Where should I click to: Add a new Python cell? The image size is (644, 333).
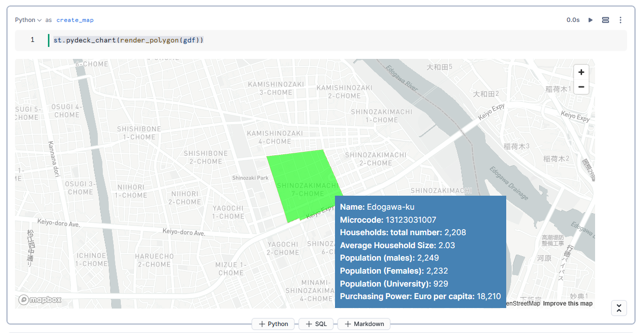coord(273,324)
